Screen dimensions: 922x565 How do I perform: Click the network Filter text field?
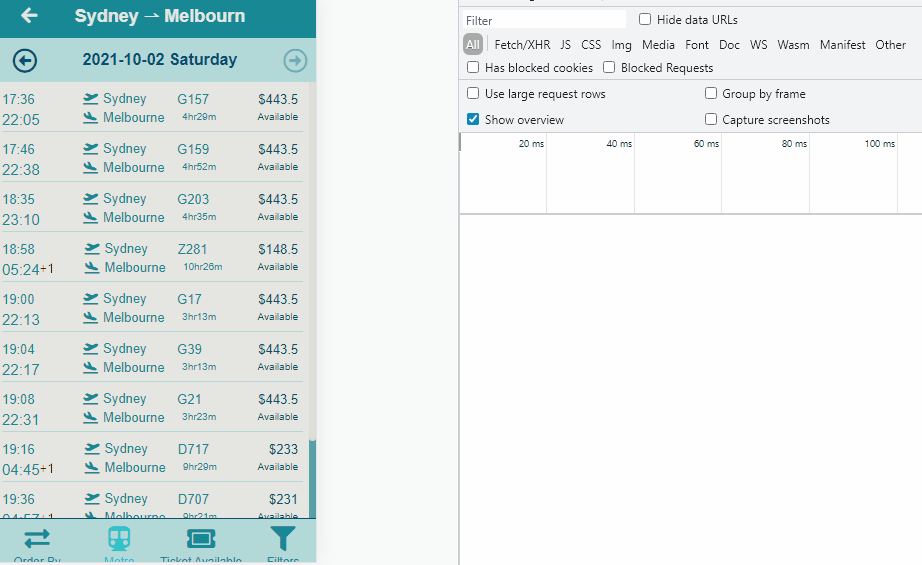click(x=544, y=20)
